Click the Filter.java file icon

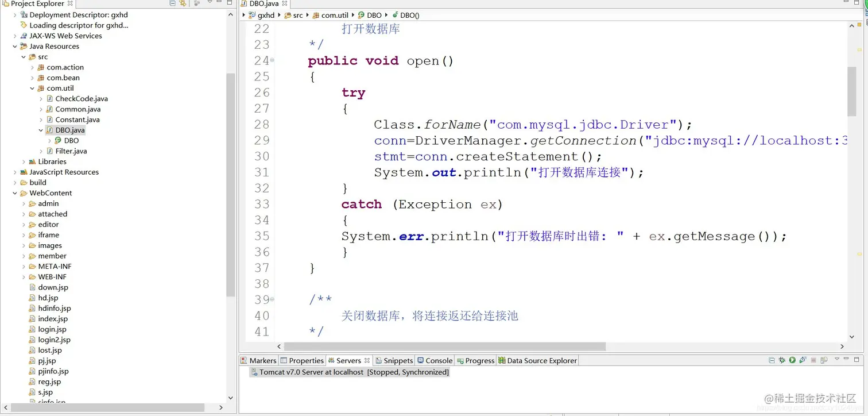50,151
